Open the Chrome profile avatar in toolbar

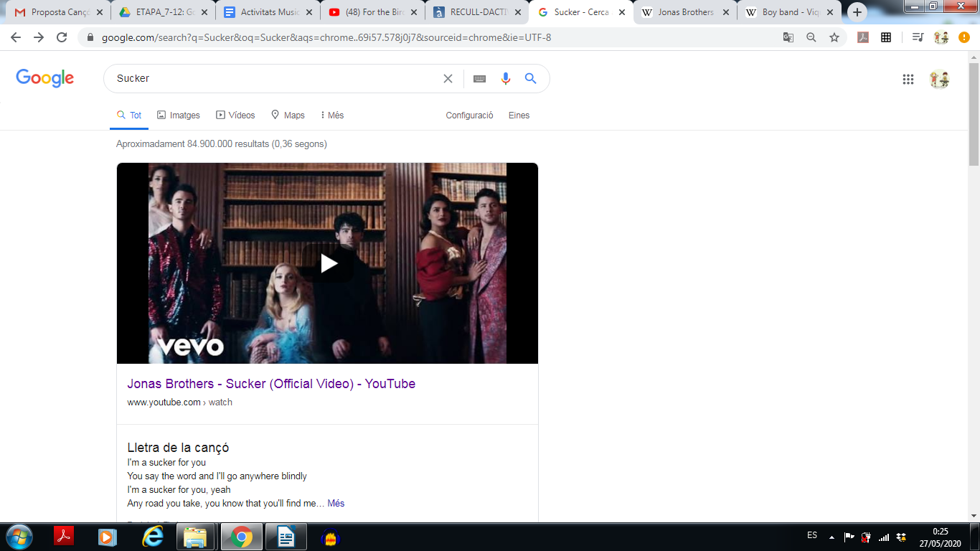(941, 37)
